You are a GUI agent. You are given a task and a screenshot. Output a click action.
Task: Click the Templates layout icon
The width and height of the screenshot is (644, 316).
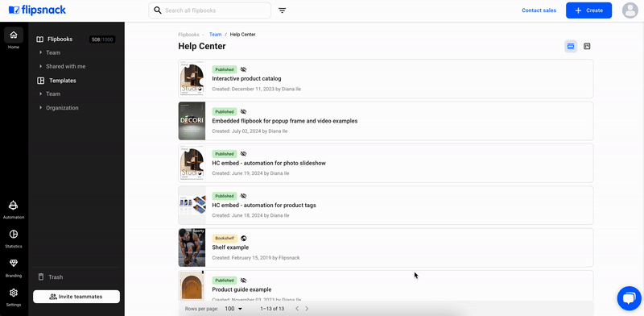[x=41, y=81]
